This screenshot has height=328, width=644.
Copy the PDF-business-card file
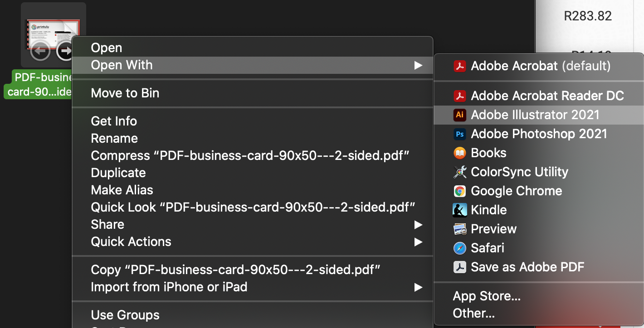pos(253,270)
